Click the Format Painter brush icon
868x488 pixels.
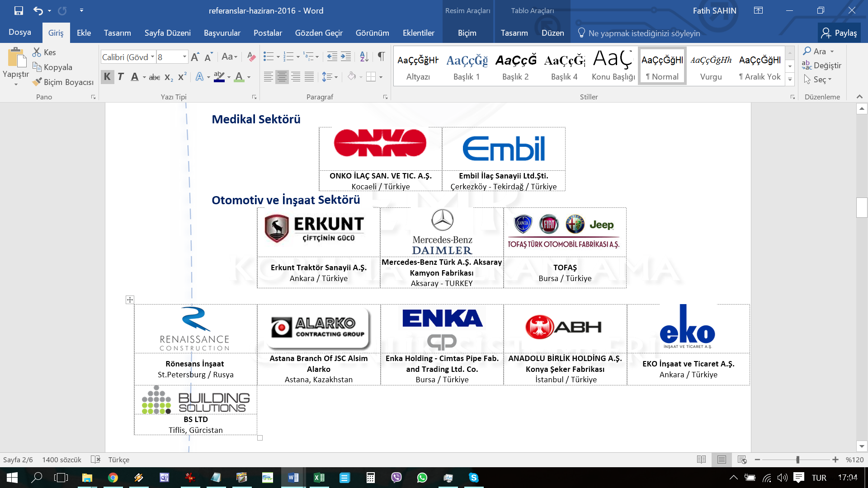(x=37, y=82)
